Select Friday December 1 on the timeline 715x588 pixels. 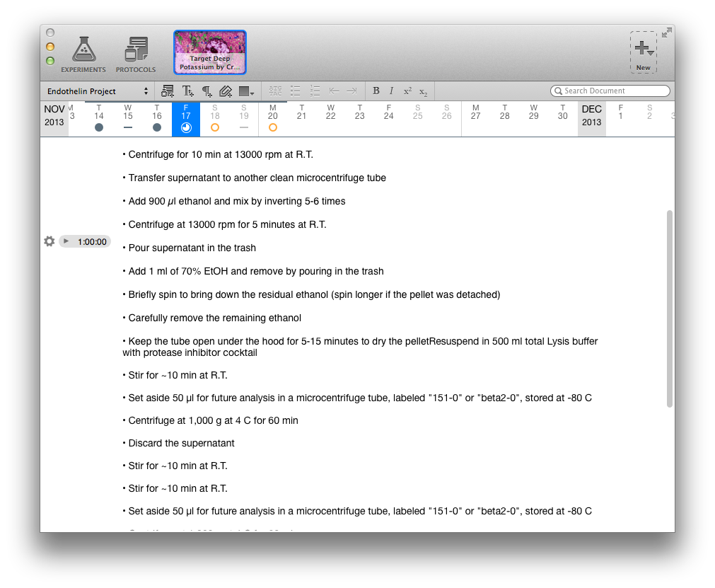point(621,113)
